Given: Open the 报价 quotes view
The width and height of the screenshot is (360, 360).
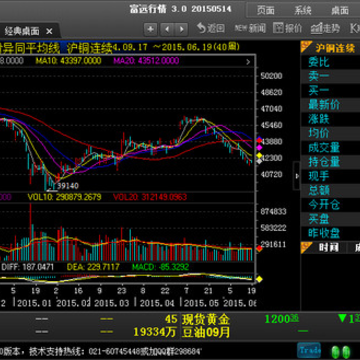Looking at the screenshot, I should click(287, 28).
